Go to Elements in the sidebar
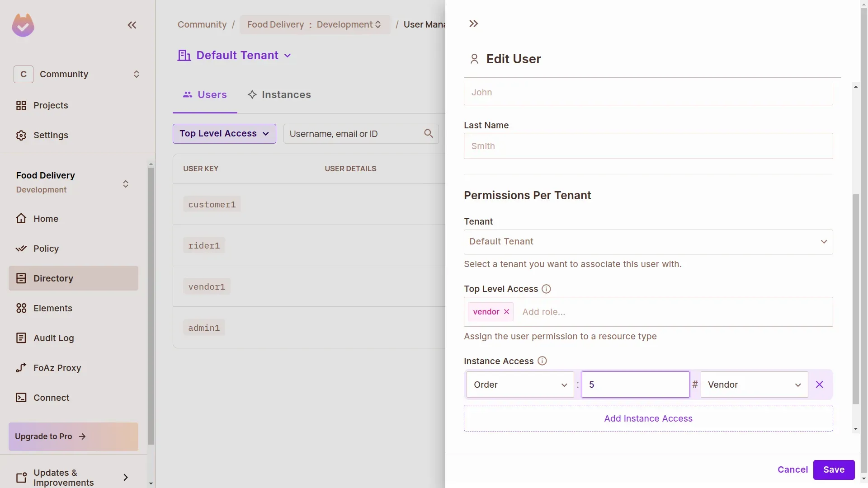 [x=52, y=308]
